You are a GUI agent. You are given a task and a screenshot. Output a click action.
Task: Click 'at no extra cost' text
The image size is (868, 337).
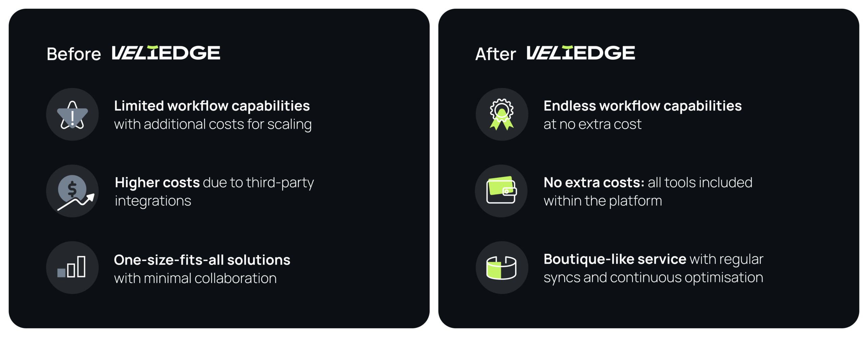coord(592,124)
